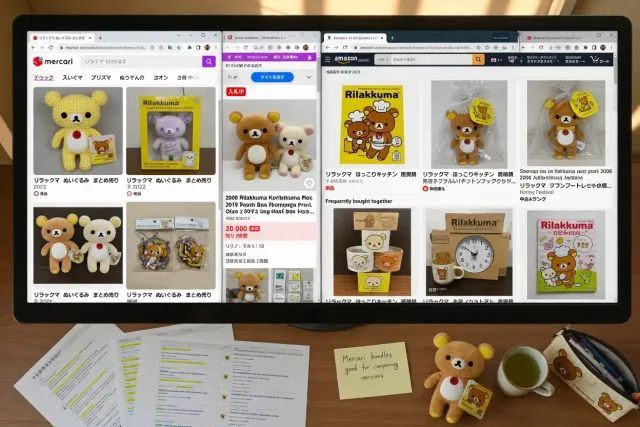Image resolution: width=640 pixels, height=427 pixels.
Task: Select the underlined purple Mercari category tab
Action: tap(43, 78)
